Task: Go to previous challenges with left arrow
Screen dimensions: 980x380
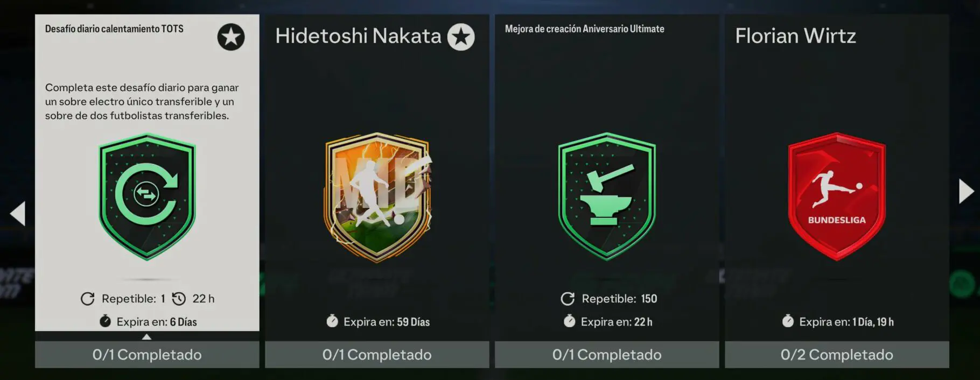Action: point(18,214)
